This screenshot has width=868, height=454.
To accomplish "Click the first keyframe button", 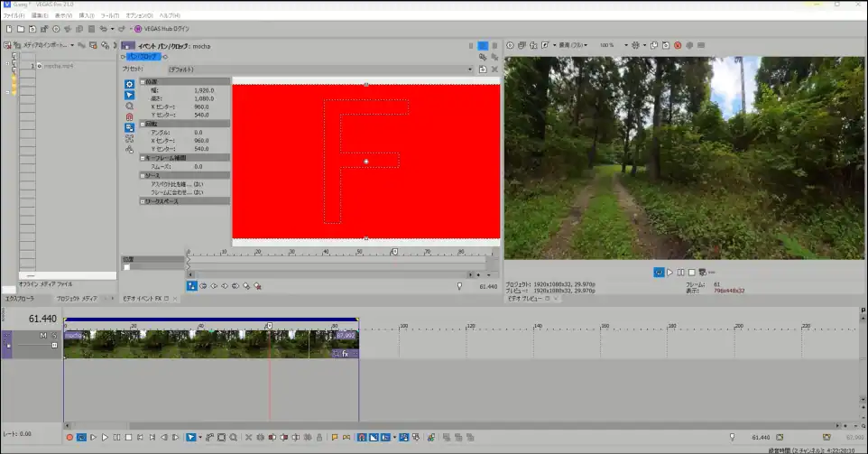I will click(203, 286).
